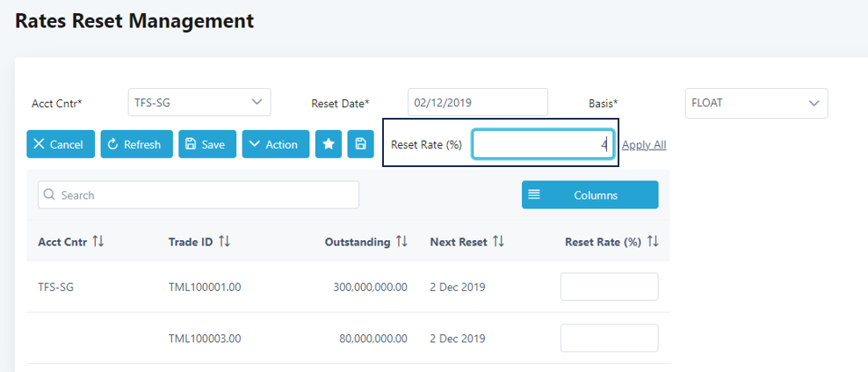Open the Basis FLOAT dropdown
Screen dimensions: 868x372
coord(756,103)
